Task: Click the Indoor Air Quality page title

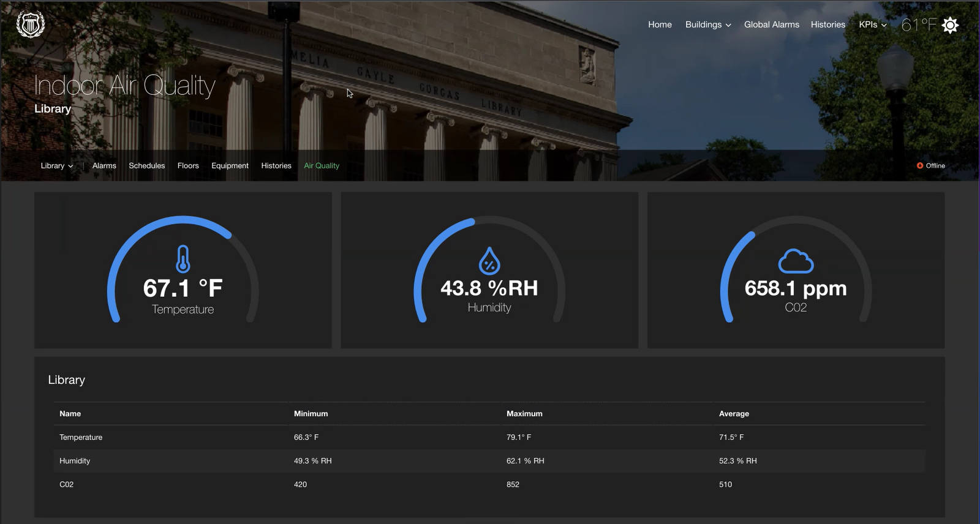Action: 124,86
